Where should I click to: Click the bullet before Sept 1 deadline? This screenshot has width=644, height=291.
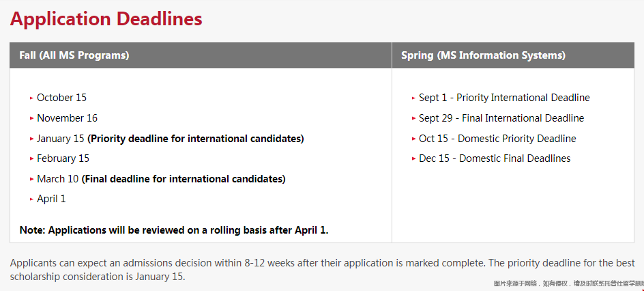413,98
